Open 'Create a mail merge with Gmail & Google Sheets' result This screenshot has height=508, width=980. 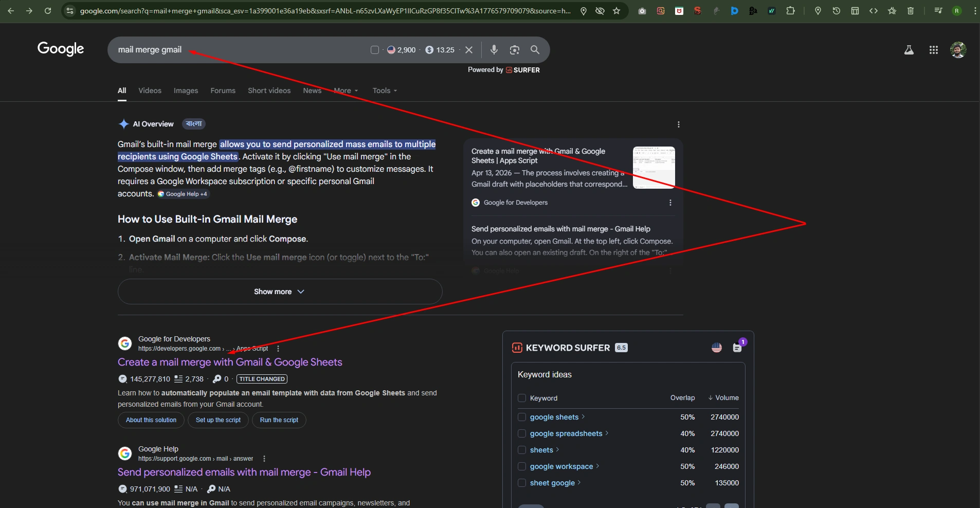point(230,362)
